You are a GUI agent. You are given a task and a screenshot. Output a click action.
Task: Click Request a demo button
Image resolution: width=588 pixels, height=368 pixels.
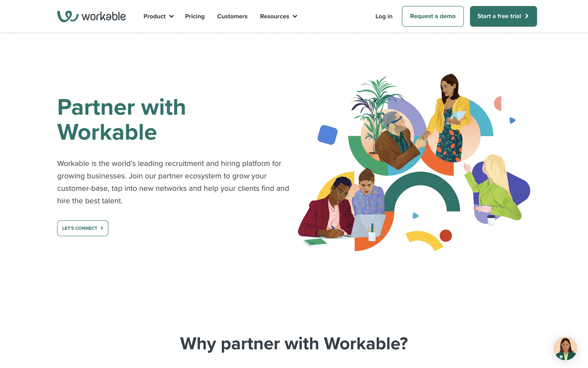pos(433,16)
